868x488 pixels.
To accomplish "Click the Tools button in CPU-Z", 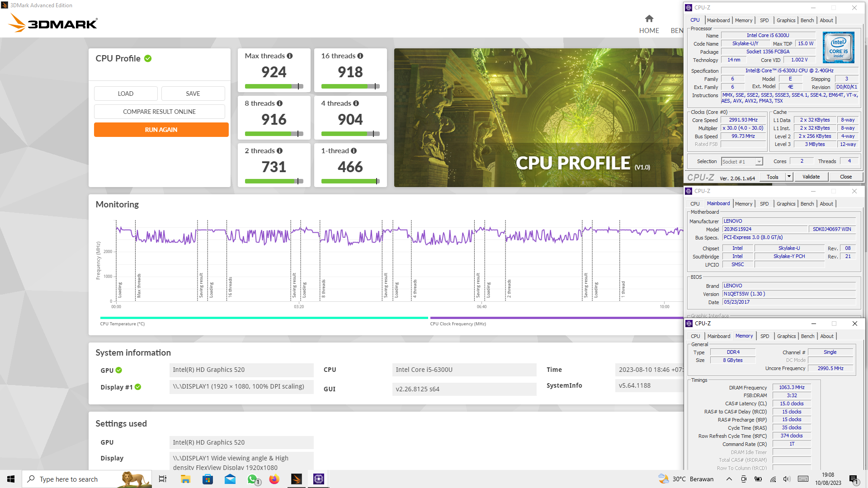I will pos(773,177).
